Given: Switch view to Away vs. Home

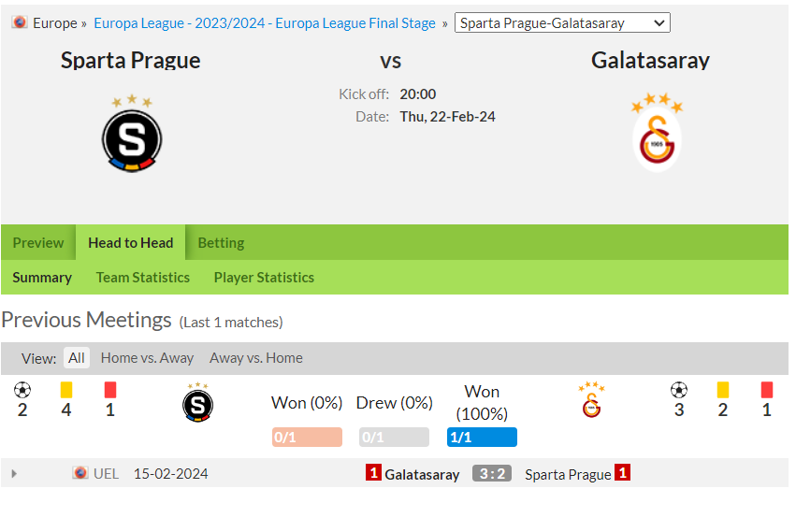Looking at the screenshot, I should tap(256, 358).
